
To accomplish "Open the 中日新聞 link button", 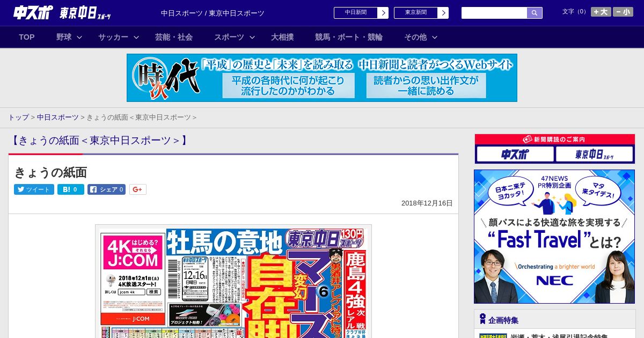I will pos(356,13).
